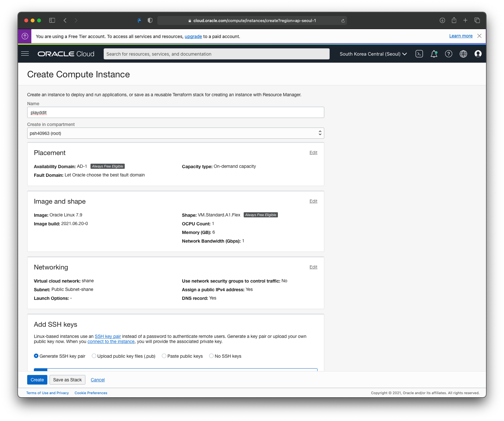
Task: Click the Learn more link
Action: pyautogui.click(x=461, y=36)
